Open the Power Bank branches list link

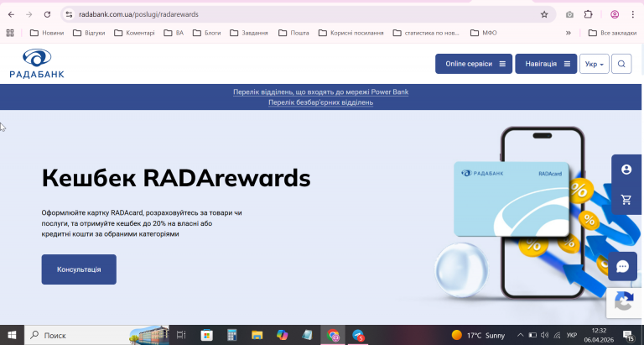click(x=321, y=91)
